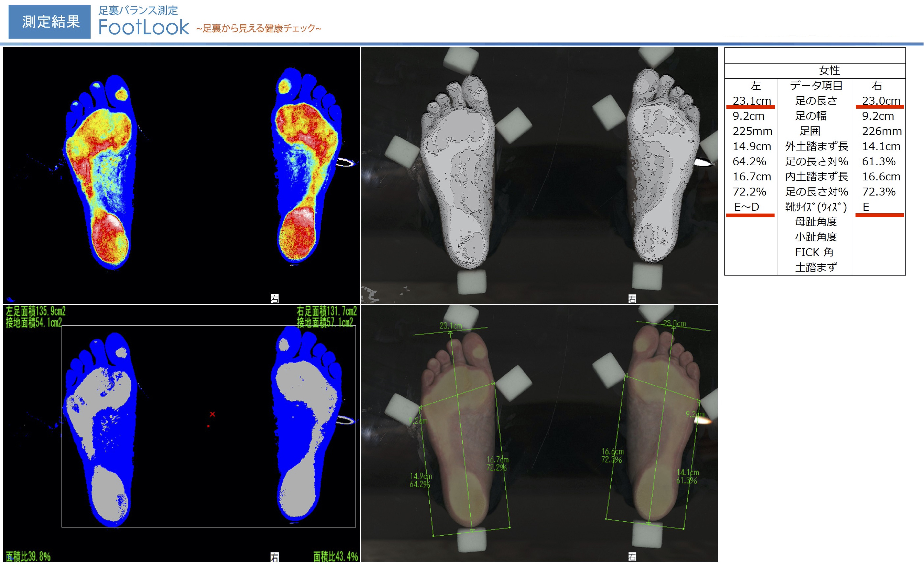
Task: Click the pressure heatmap foot image panel
Action: (182, 175)
